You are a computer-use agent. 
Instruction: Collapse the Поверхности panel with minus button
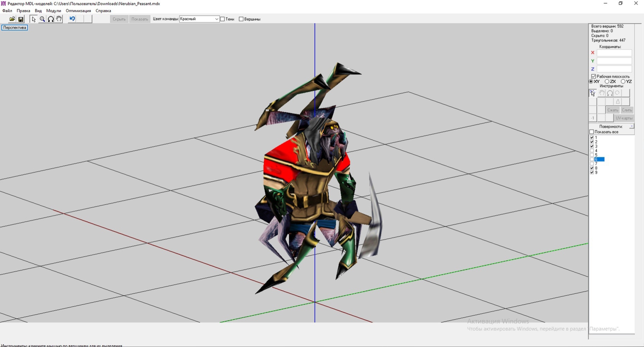click(x=632, y=126)
